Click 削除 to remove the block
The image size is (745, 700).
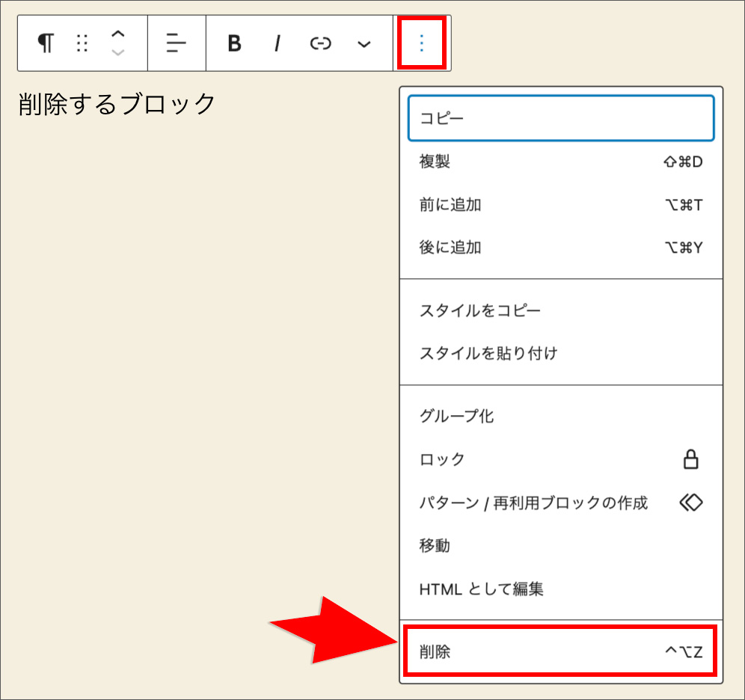point(561,652)
